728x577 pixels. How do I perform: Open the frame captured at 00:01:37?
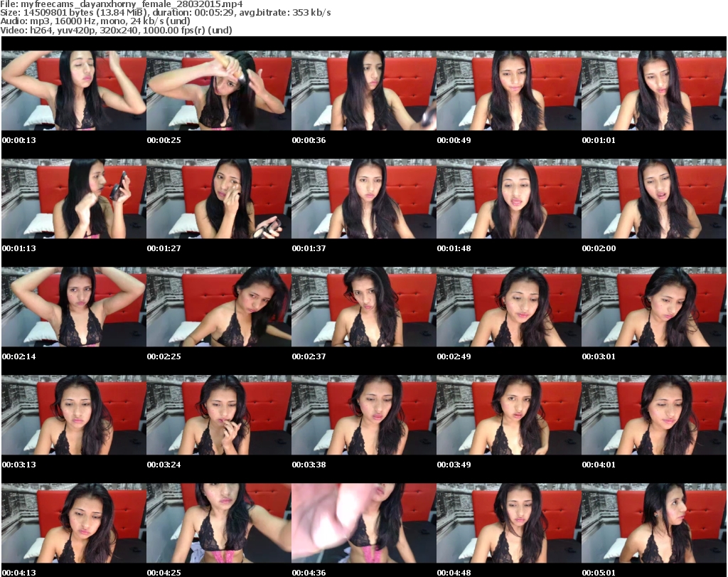click(x=363, y=198)
